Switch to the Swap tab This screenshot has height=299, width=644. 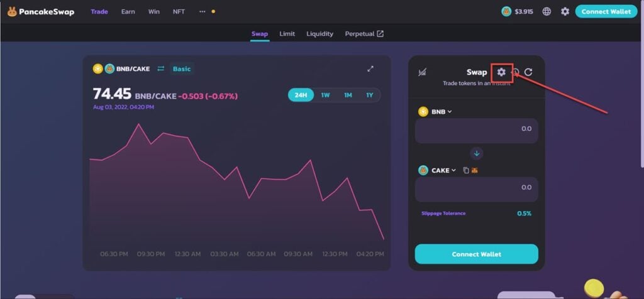click(x=260, y=34)
